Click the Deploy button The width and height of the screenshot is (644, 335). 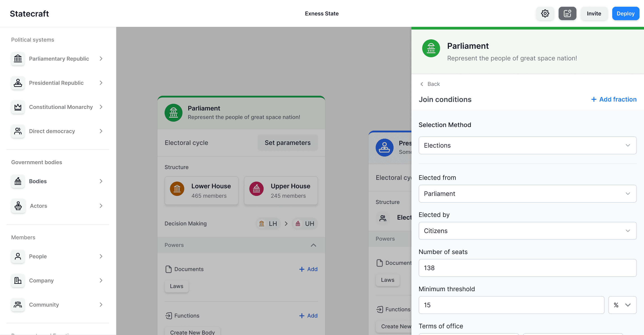point(625,13)
